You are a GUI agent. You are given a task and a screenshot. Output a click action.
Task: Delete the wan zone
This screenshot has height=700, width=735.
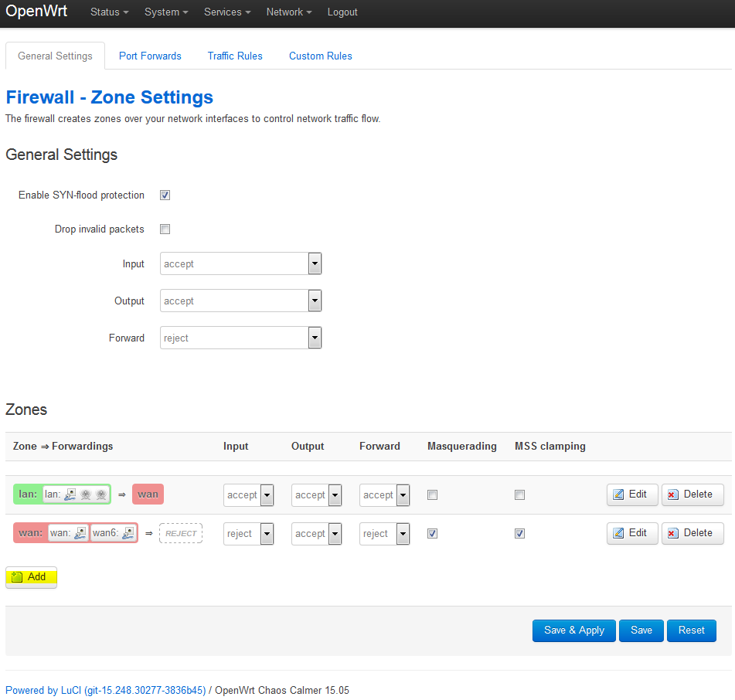click(x=692, y=533)
